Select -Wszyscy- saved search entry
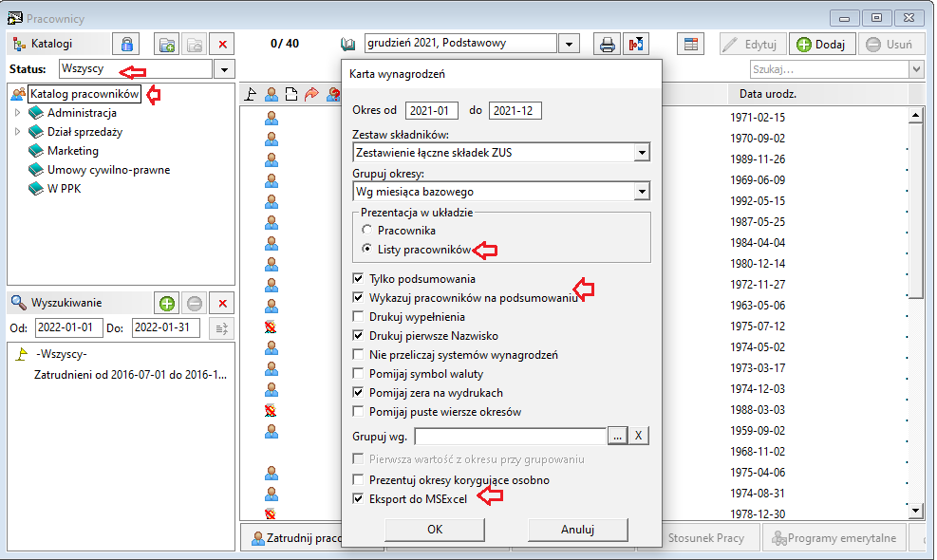Screen dimensions: 937x560 (62, 354)
